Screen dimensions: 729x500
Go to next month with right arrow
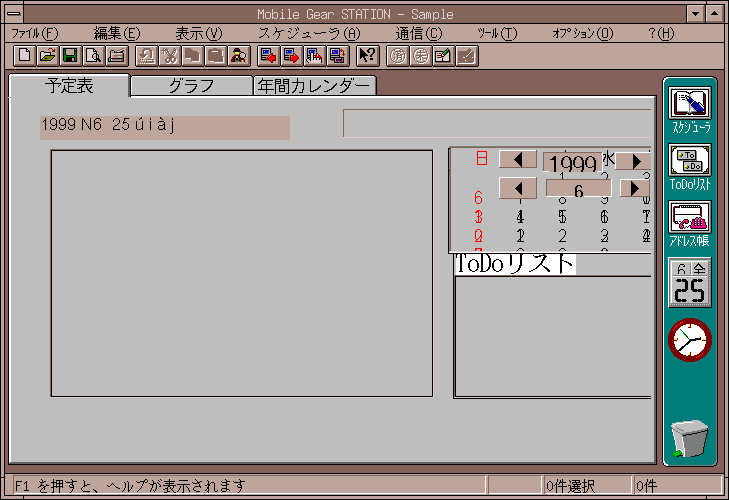[x=635, y=188]
